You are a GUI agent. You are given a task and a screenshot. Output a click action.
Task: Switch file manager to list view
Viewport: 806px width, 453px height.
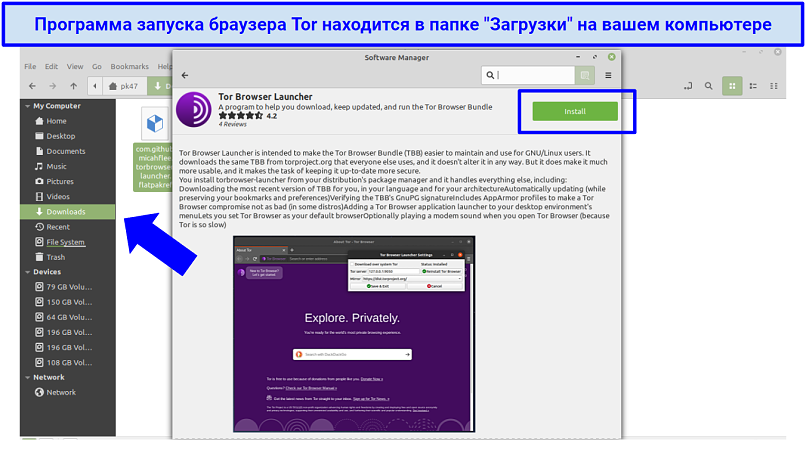(x=753, y=86)
